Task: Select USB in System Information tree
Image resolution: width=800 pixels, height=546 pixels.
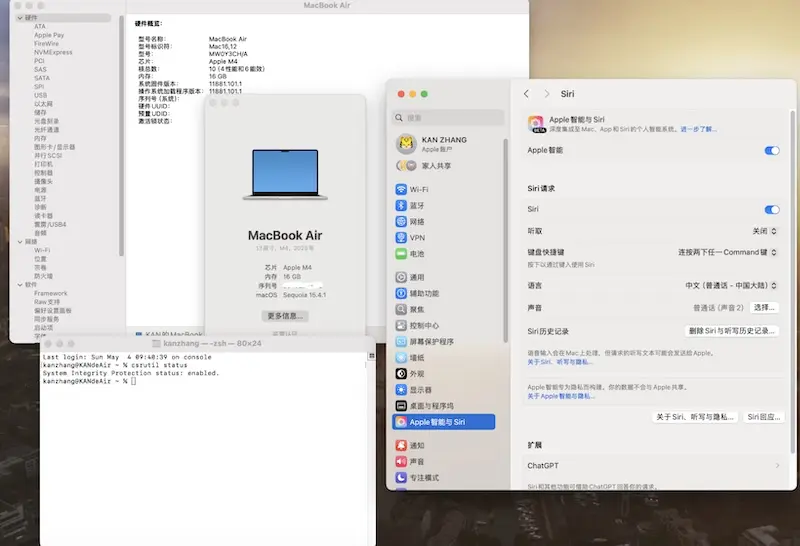Action: 40,95
